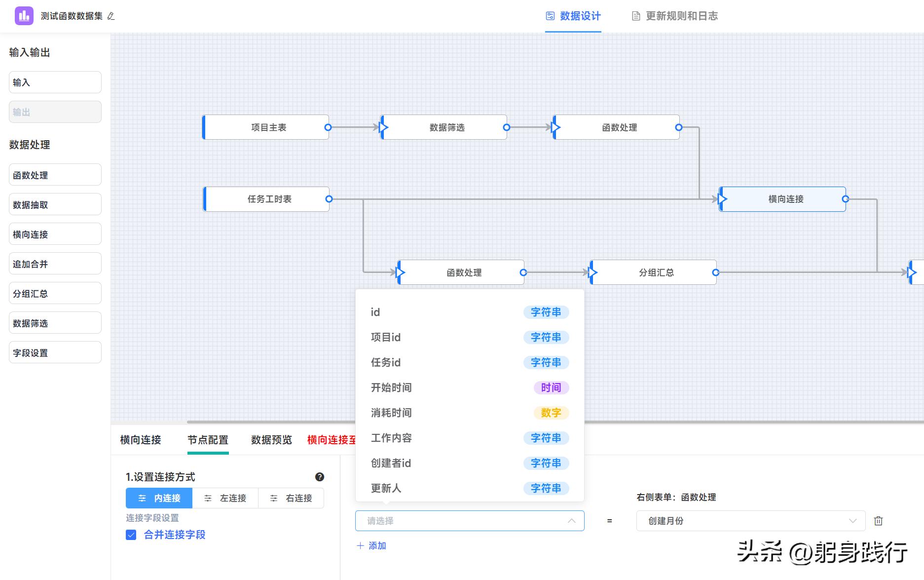Click 函数处理 component in sidebar

click(x=55, y=175)
